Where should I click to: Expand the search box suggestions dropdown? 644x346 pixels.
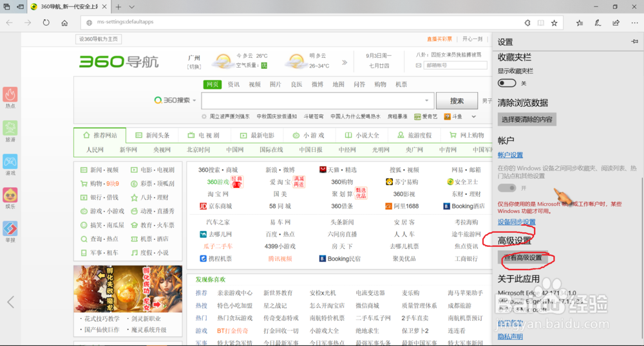coord(427,100)
